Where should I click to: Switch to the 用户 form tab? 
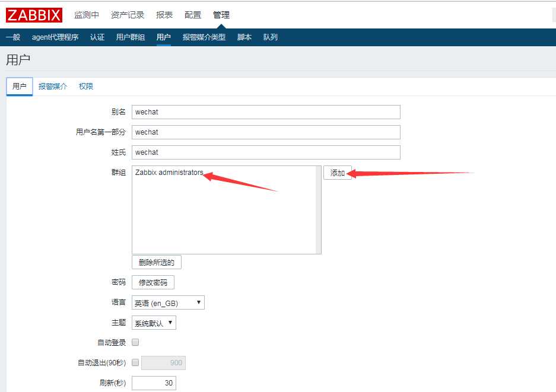[20, 86]
